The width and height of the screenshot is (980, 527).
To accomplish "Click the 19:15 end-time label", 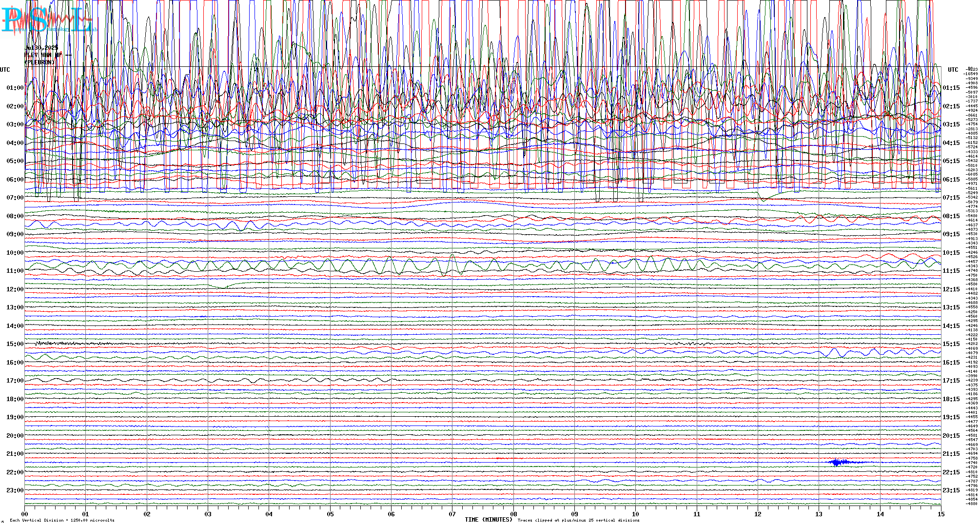I will click(x=951, y=418).
